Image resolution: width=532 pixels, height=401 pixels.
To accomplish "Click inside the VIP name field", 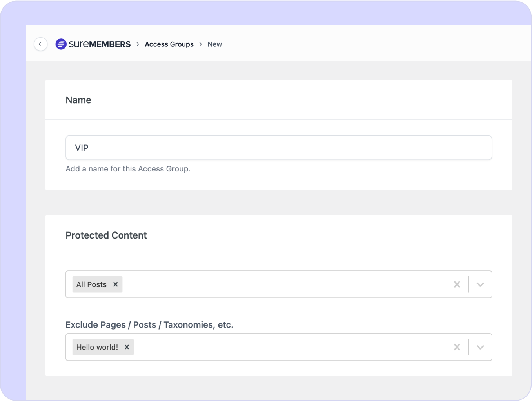I will point(278,148).
